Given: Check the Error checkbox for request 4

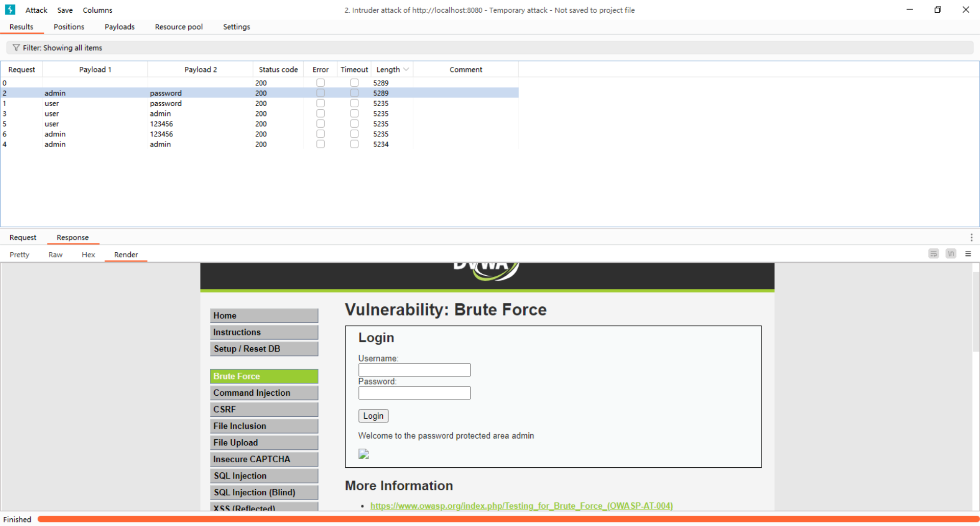Looking at the screenshot, I should tap(321, 144).
